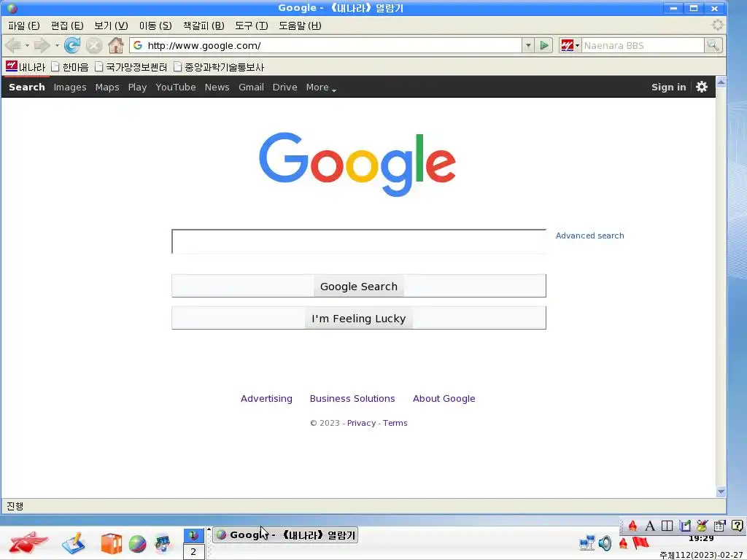Open the 책갈피 (B) menu
747x560 pixels.
point(204,26)
